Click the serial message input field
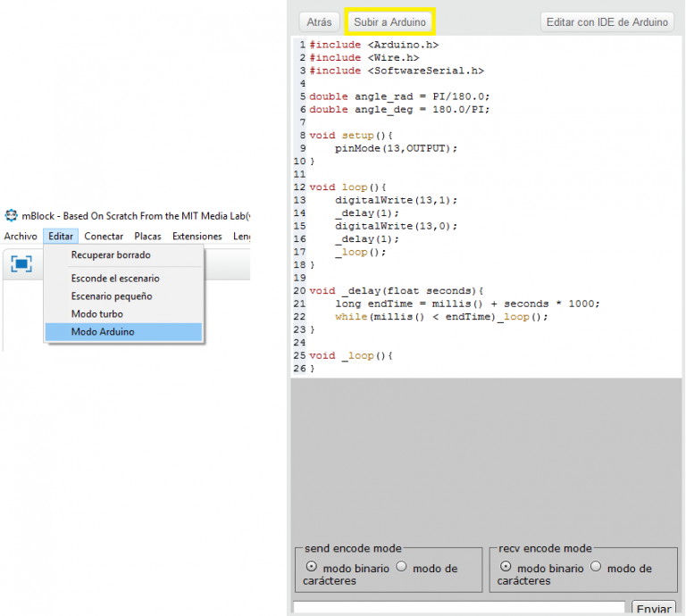The width and height of the screenshot is (686, 616). click(458, 608)
